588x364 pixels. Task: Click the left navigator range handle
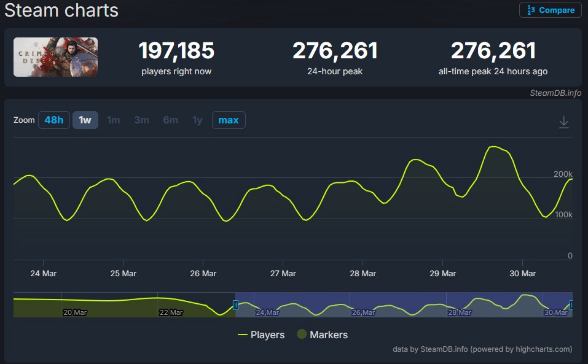[x=235, y=305]
